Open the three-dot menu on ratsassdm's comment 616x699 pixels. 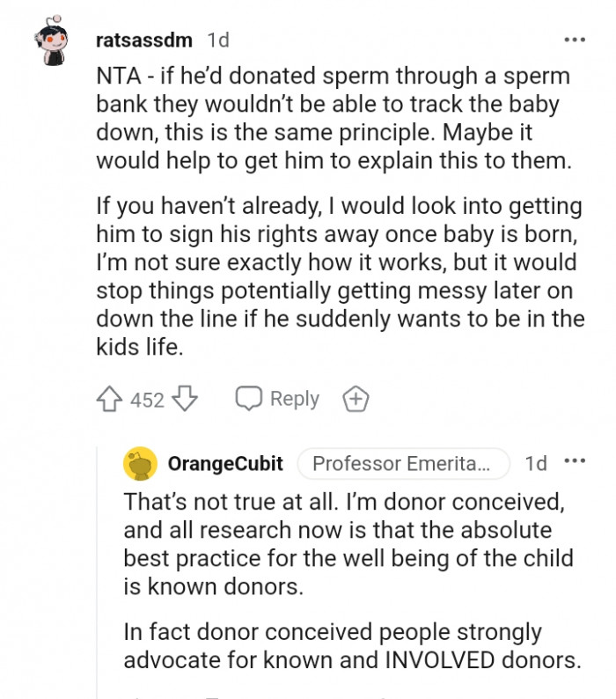point(574,40)
